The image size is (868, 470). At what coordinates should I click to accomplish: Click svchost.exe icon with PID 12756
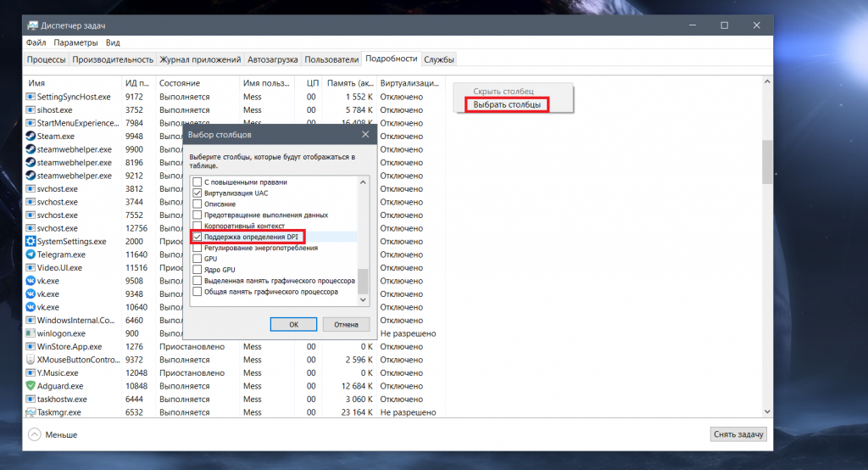coord(31,228)
